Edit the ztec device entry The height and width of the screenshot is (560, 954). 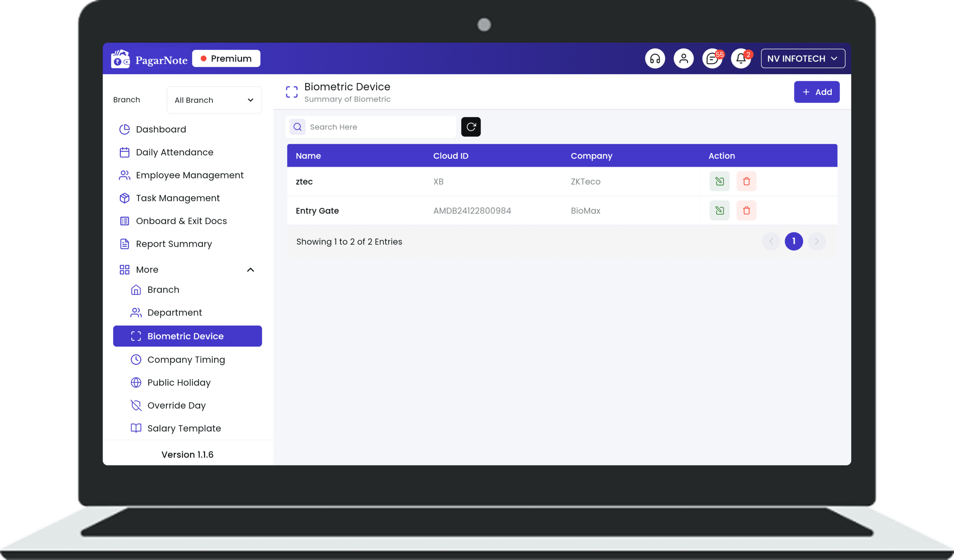pyautogui.click(x=719, y=181)
